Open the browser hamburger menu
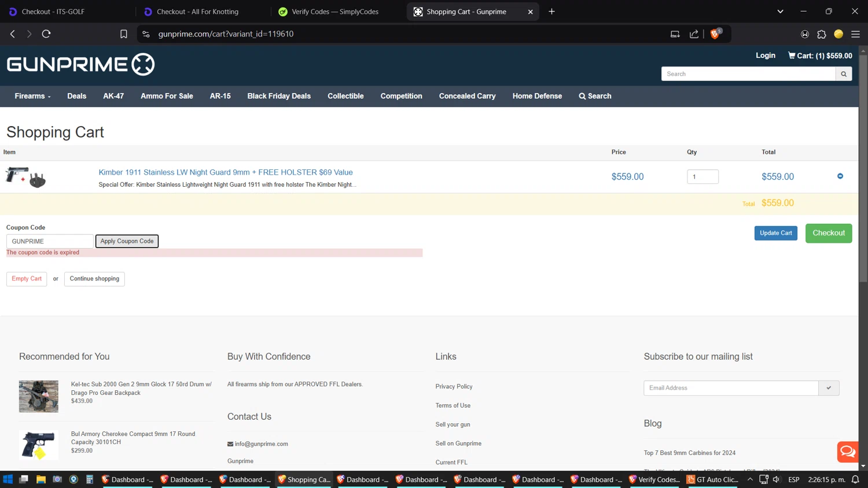Viewport: 868px width, 488px height. [855, 34]
